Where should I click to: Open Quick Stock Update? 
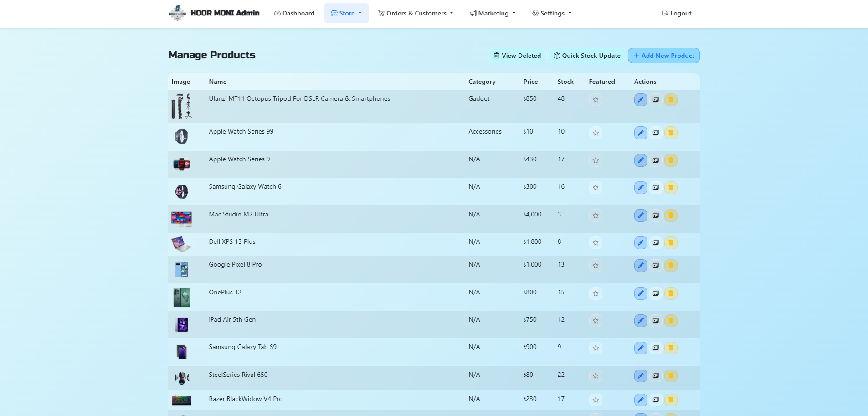(587, 56)
